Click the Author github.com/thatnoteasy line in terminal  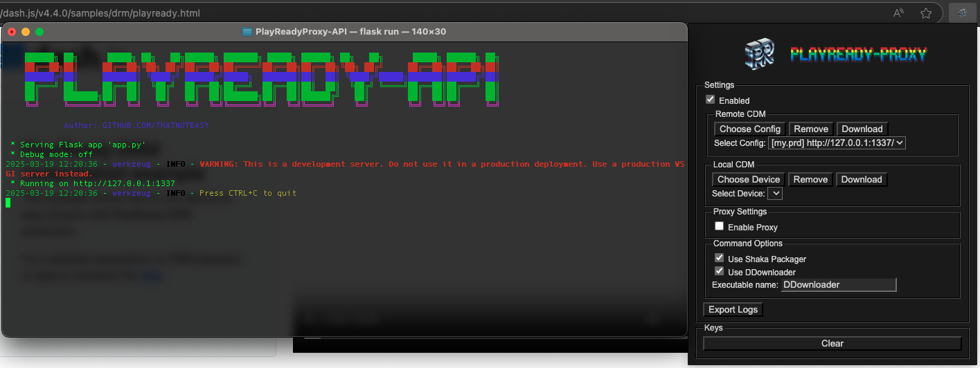point(136,126)
